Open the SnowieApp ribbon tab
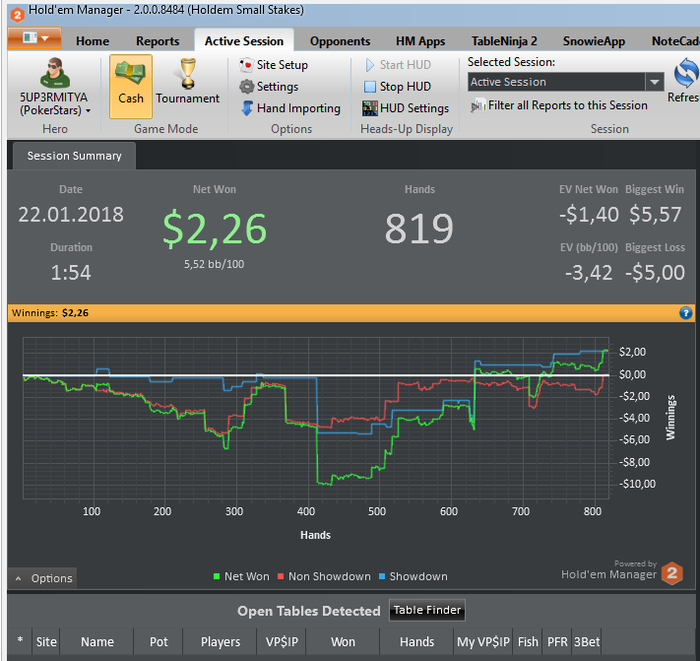 (x=594, y=41)
